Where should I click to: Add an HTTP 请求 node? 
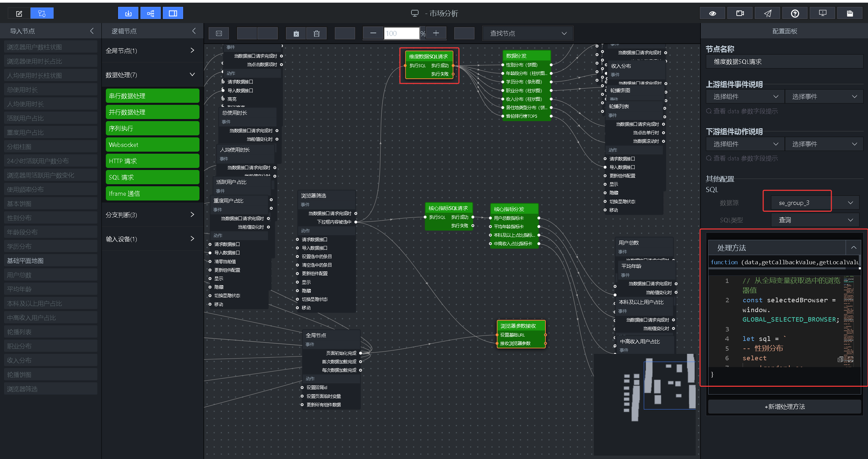pyautogui.click(x=152, y=161)
